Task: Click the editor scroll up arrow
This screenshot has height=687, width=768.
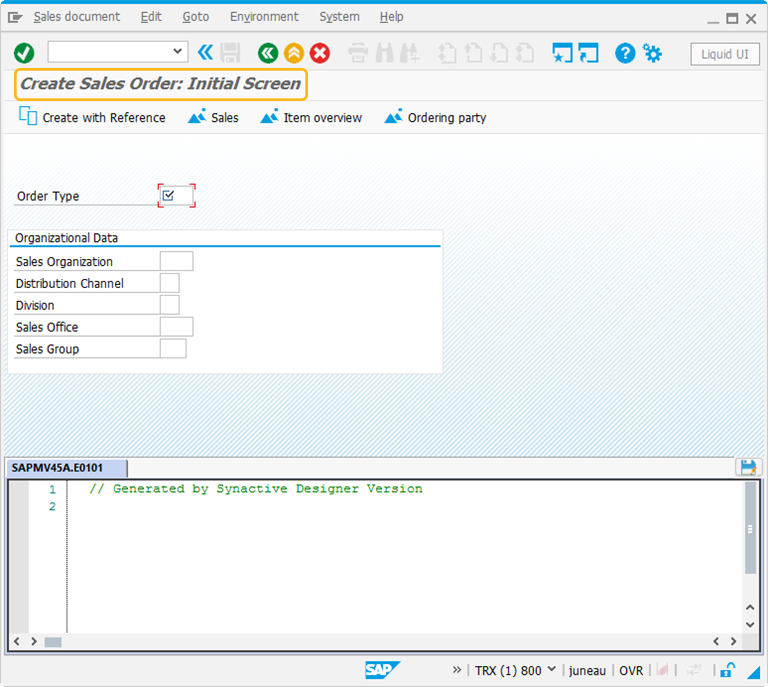Action: (x=750, y=607)
